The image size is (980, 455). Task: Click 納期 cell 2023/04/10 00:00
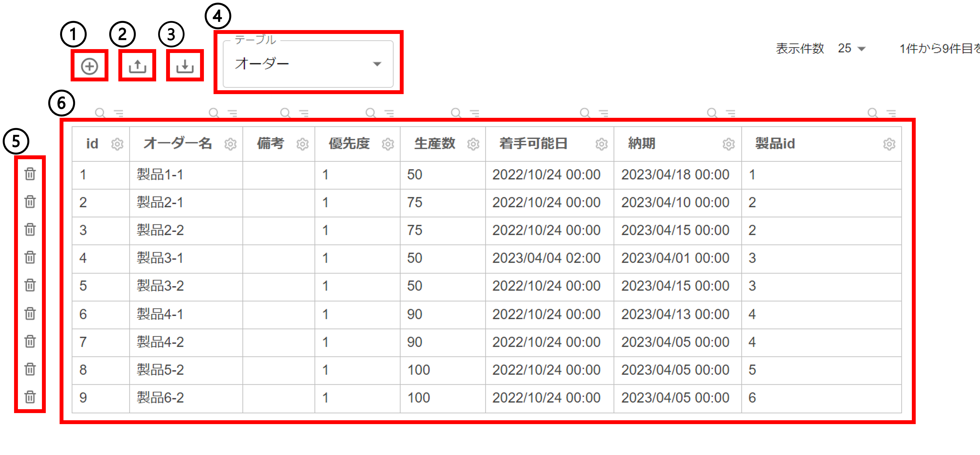[678, 203]
